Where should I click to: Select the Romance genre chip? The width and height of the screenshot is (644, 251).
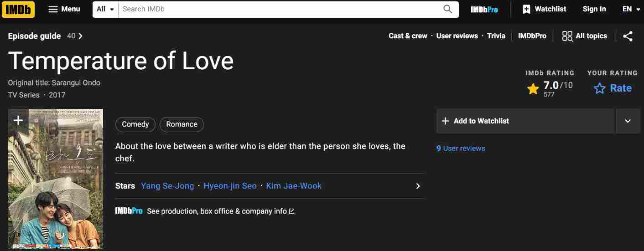click(182, 124)
